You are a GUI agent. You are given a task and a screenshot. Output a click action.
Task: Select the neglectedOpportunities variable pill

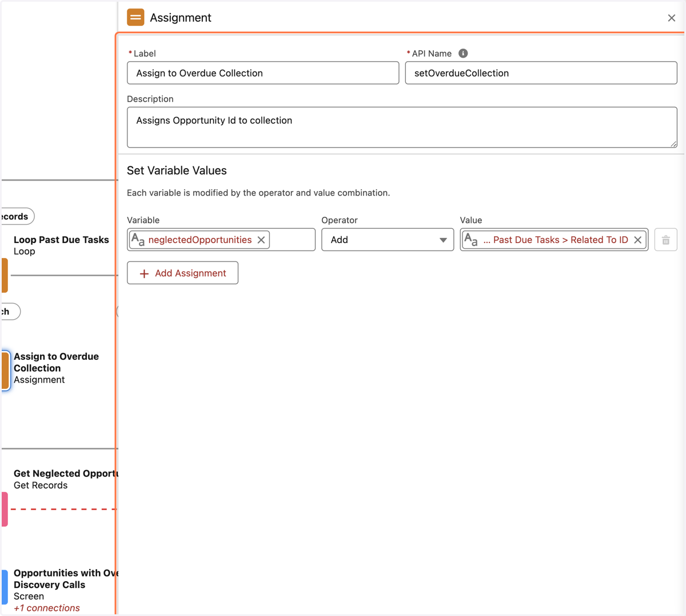(199, 240)
